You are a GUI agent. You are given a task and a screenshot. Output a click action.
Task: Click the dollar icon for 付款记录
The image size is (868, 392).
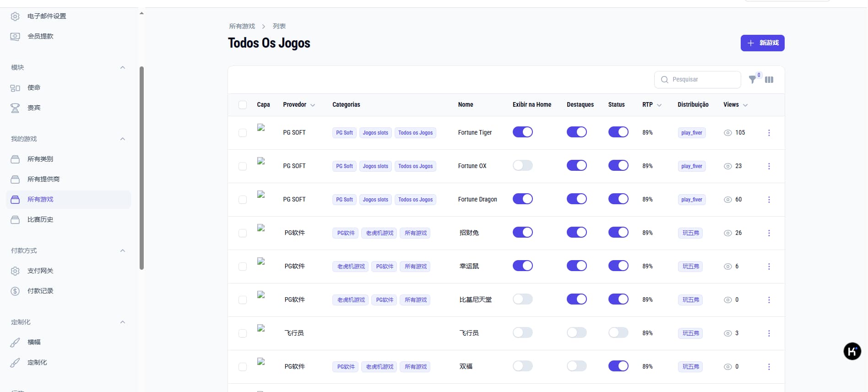coord(15,291)
